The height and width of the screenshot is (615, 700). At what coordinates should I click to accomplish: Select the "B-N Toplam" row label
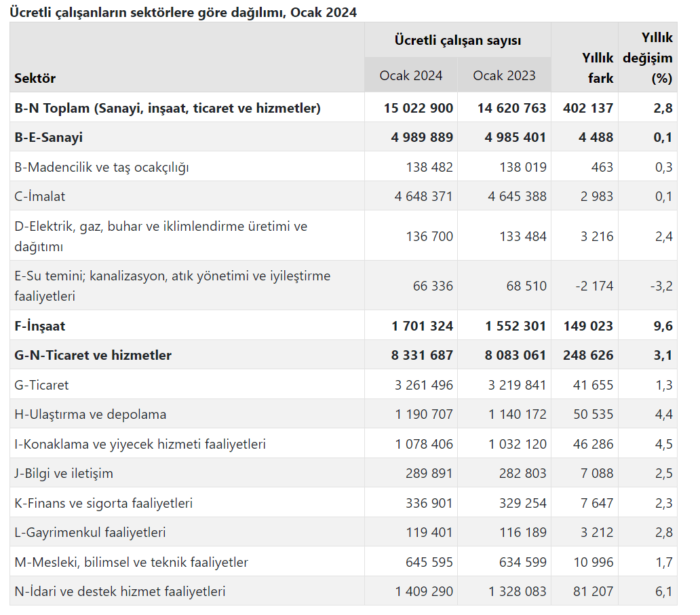pyautogui.click(x=168, y=108)
